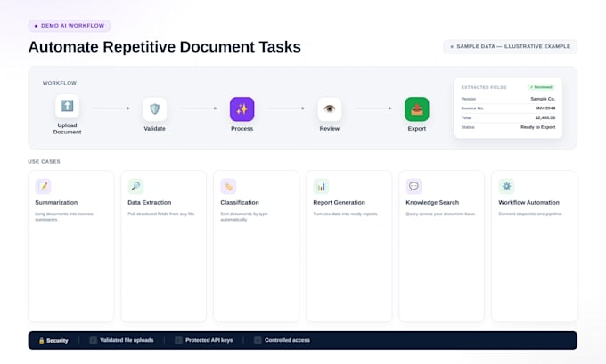Click the Protected API keys checkmark
Image resolution: width=606 pixels, height=364 pixels.
(178, 340)
